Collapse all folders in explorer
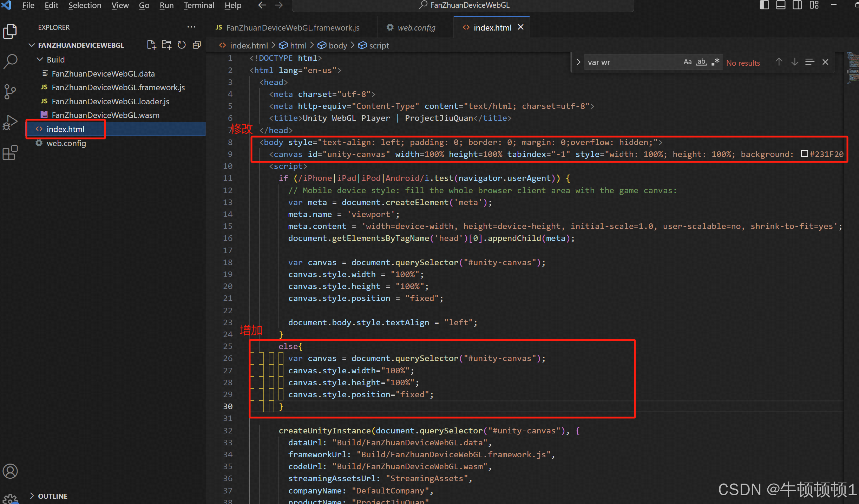 click(197, 45)
